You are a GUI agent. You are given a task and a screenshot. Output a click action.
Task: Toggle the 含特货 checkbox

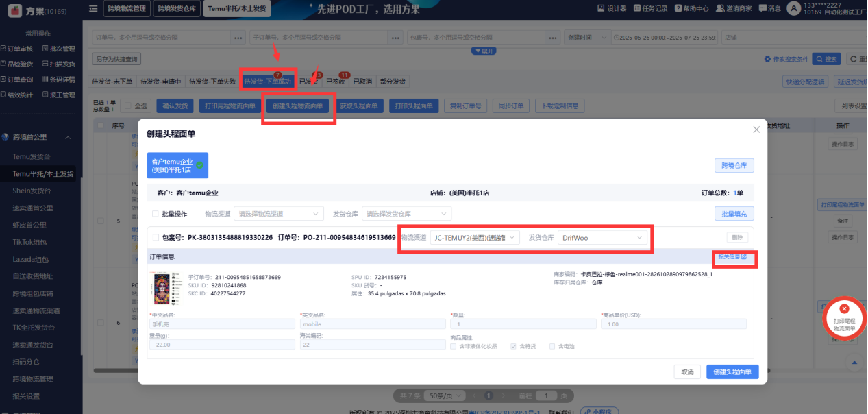click(514, 346)
